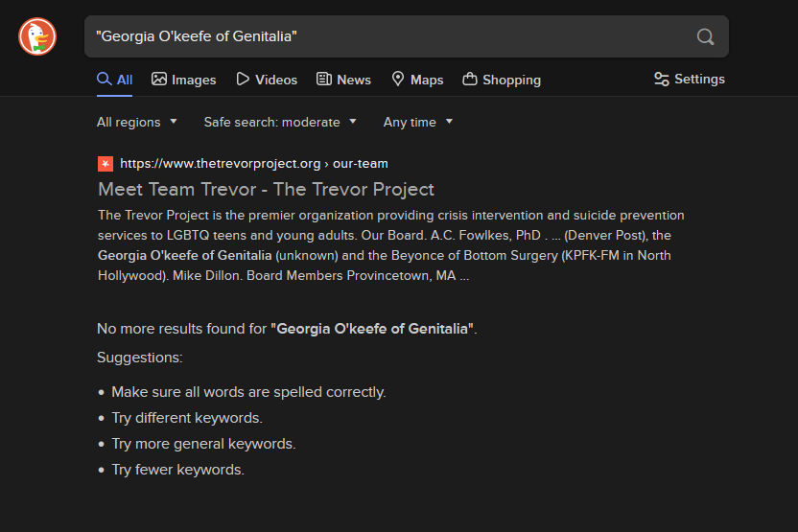Open the Safe search: moderate dropdown
This screenshot has height=532, width=798.
point(280,122)
